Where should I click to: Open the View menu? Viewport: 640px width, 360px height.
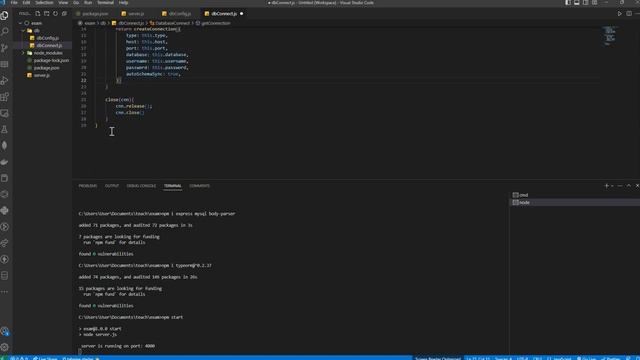[x=63, y=2]
